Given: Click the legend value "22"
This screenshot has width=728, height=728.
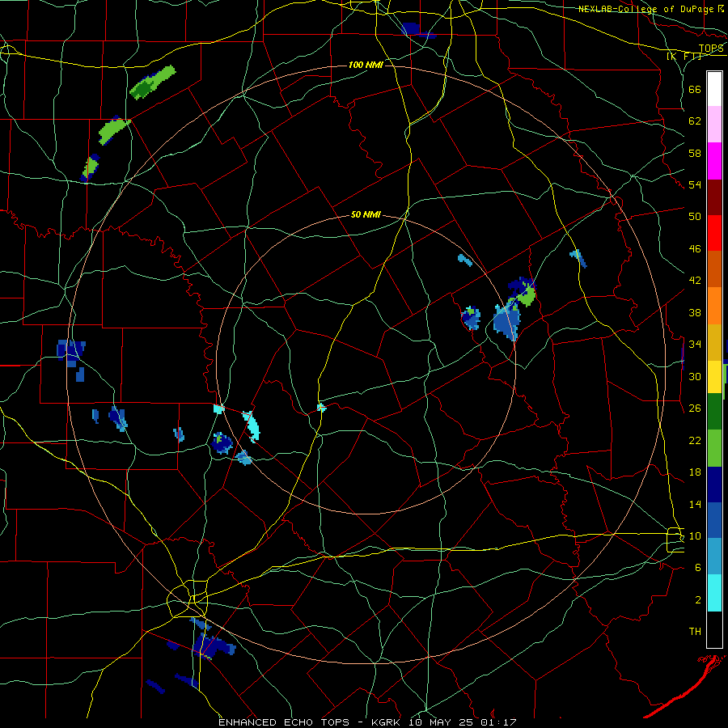Looking at the screenshot, I should coord(695,440).
